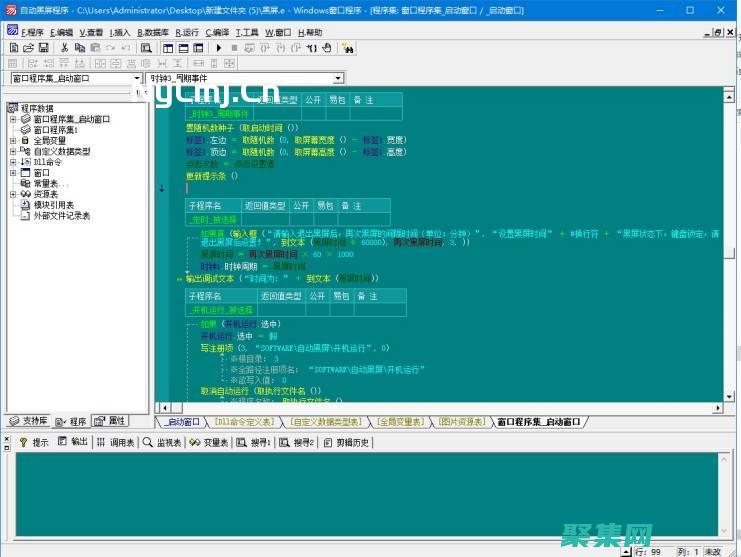Click the Cut scissors icon
741x557 pixels.
(64, 47)
